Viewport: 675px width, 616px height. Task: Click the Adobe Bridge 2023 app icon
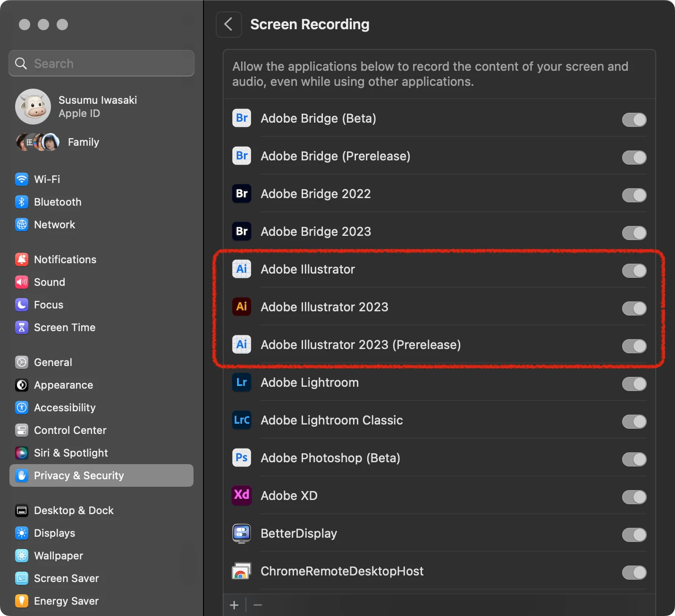coord(242,231)
